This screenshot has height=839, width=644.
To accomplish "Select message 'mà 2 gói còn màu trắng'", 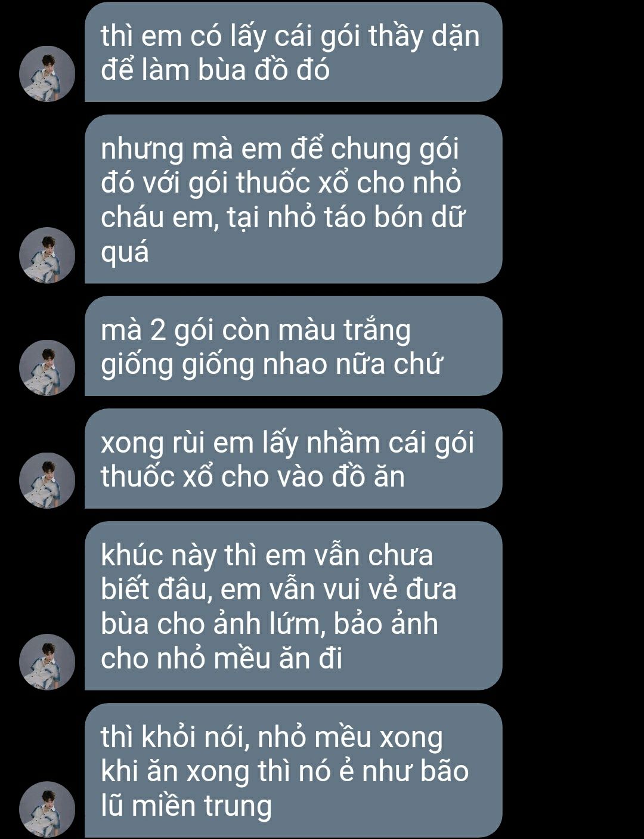I will click(293, 346).
